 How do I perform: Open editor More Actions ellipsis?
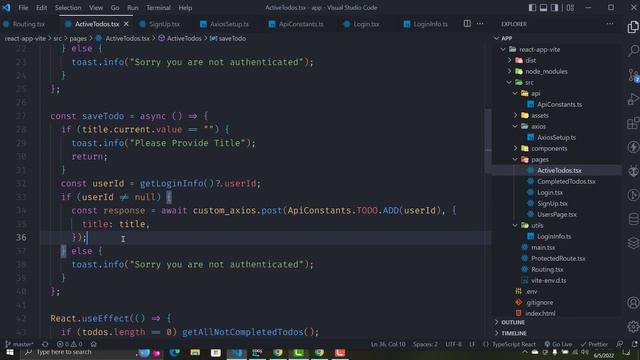point(480,24)
